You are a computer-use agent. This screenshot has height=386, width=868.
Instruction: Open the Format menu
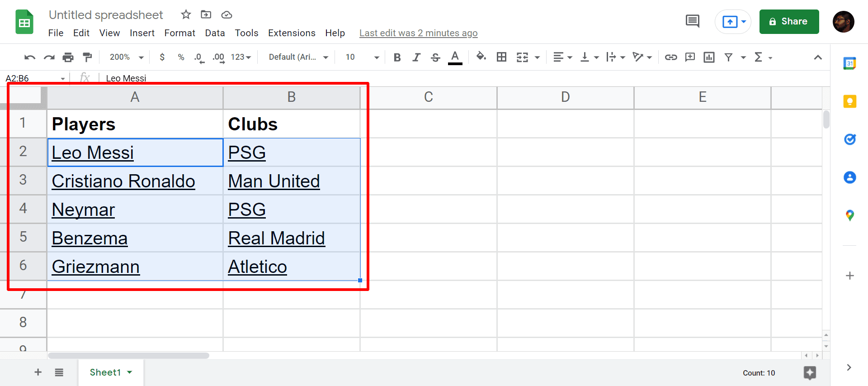click(x=180, y=33)
